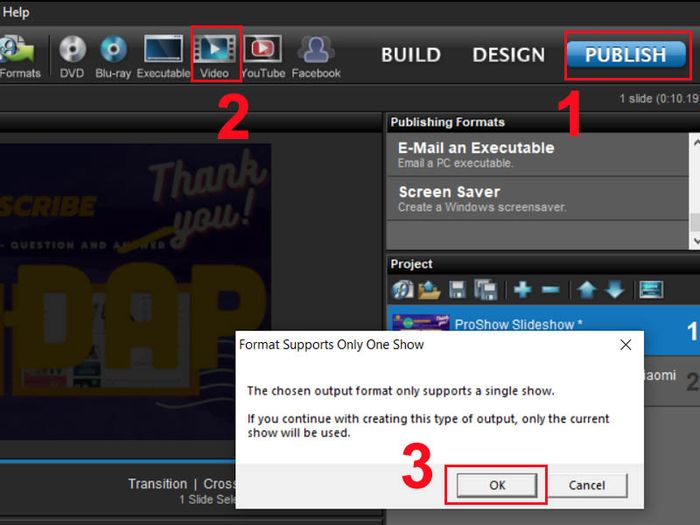Click the Publishing Formats panel header
The width and height of the screenshot is (700, 525).
pos(543,122)
